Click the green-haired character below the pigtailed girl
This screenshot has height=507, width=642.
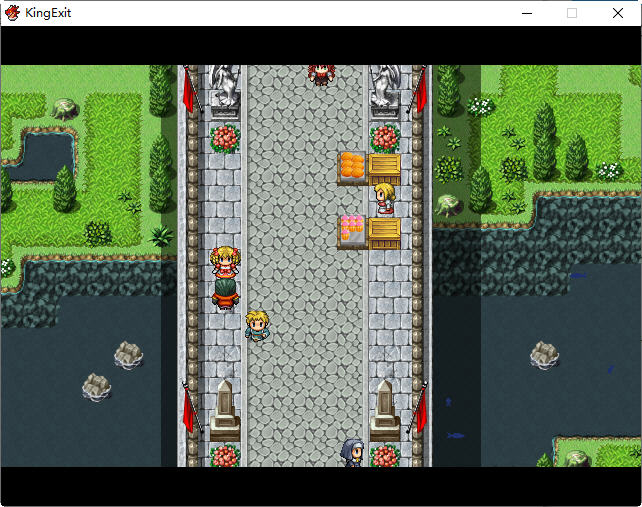click(x=225, y=293)
